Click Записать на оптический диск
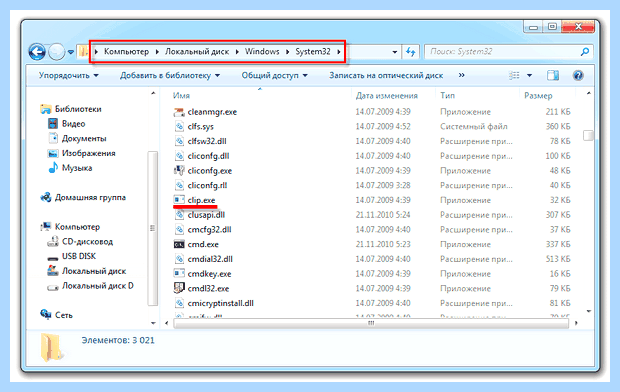 point(386,75)
